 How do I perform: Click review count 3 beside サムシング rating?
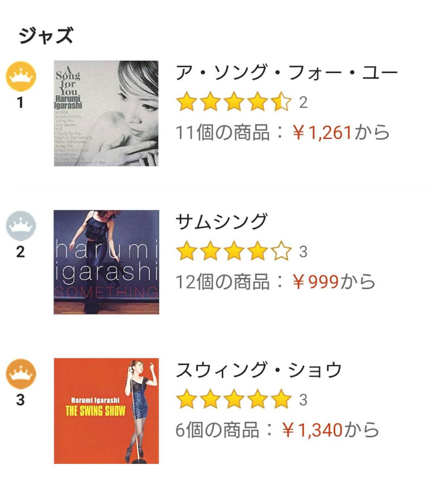[x=303, y=252]
